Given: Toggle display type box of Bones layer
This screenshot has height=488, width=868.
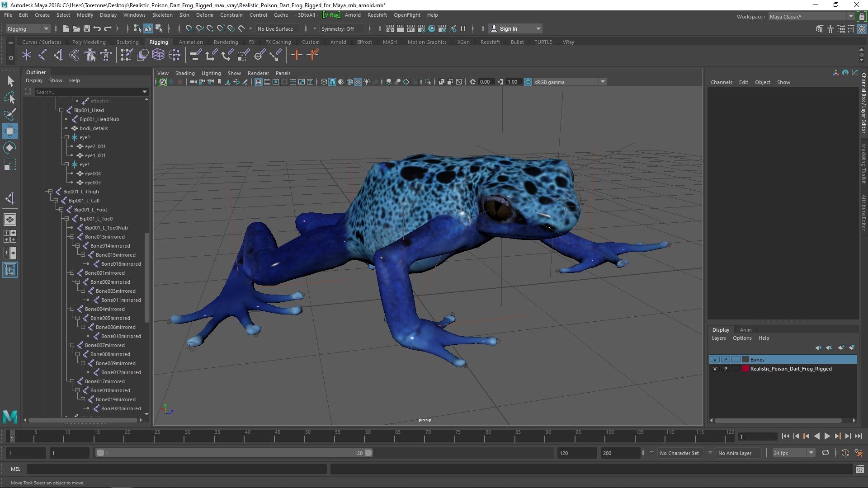Looking at the screenshot, I should pyautogui.click(x=736, y=360).
